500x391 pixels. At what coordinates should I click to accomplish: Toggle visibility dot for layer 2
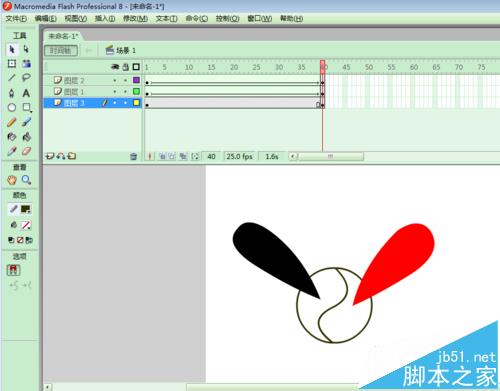click(x=115, y=80)
